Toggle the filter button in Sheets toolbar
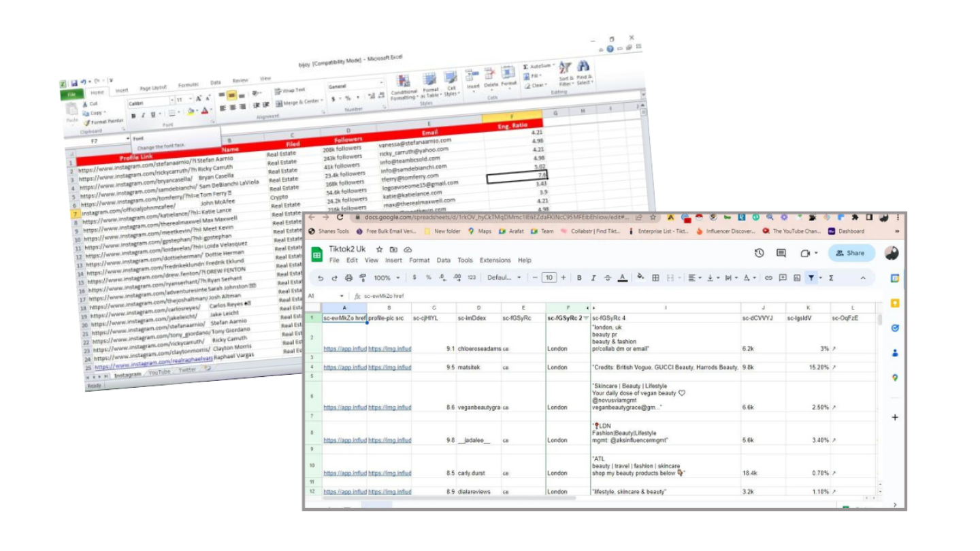 click(x=811, y=278)
